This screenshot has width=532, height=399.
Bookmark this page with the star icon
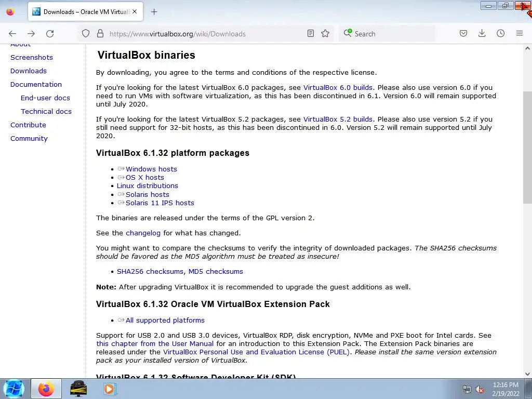point(325,33)
